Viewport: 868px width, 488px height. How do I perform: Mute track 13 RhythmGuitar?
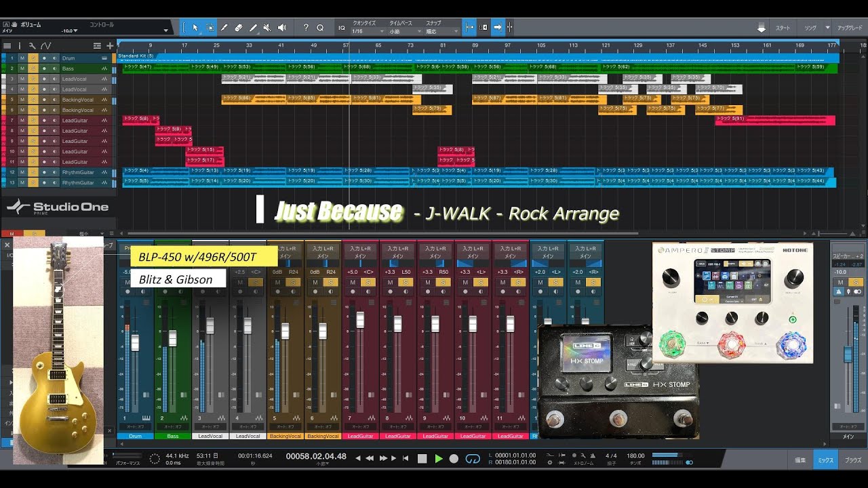coord(22,182)
